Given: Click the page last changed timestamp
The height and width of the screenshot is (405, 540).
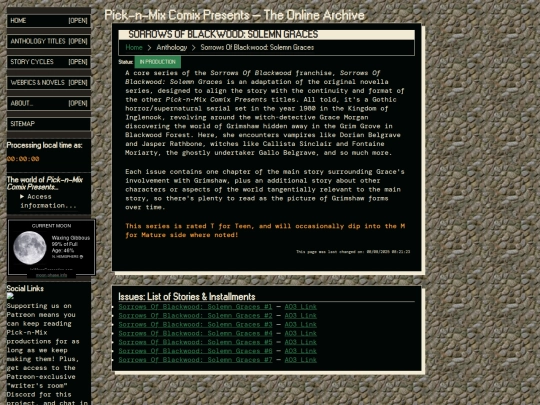Looking at the screenshot, I should click(353, 252).
